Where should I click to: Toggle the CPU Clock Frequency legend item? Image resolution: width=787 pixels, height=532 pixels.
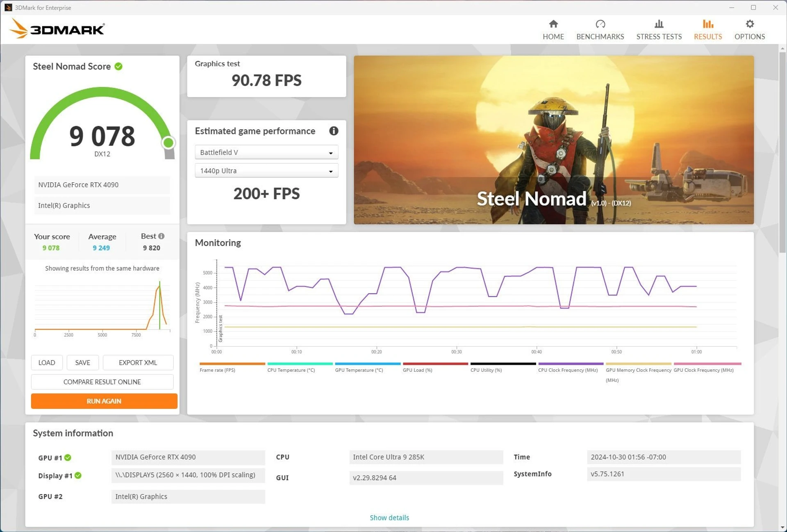point(571,367)
